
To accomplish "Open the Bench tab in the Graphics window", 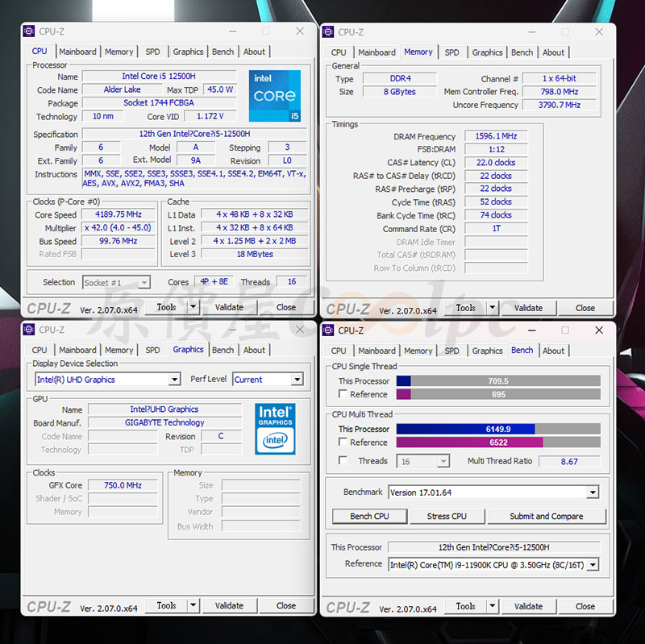I will click(223, 350).
